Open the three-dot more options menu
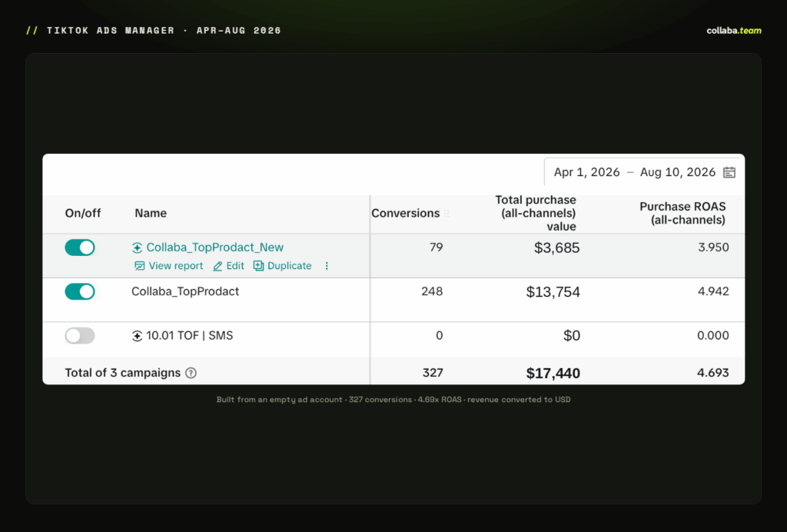This screenshot has height=532, width=787. click(x=327, y=266)
